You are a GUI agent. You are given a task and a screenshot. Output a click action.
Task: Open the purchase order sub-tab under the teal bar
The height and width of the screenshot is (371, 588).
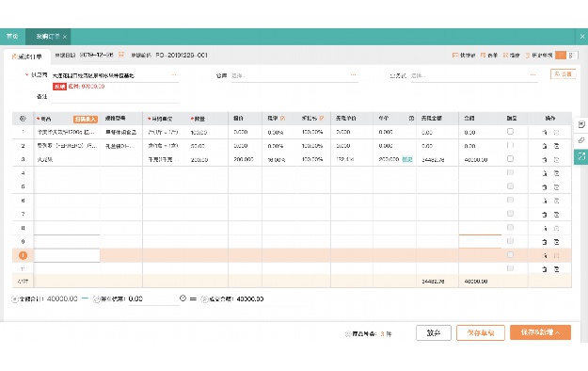pos(27,56)
